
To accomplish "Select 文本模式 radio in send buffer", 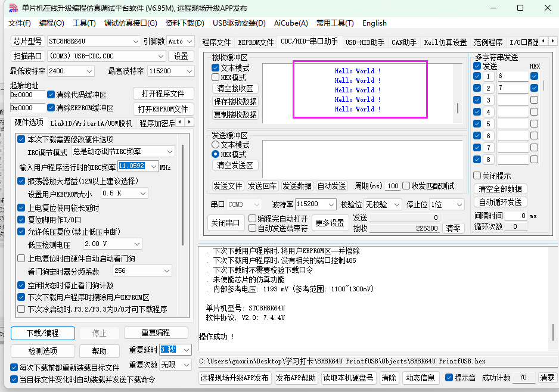I will 215,145.
